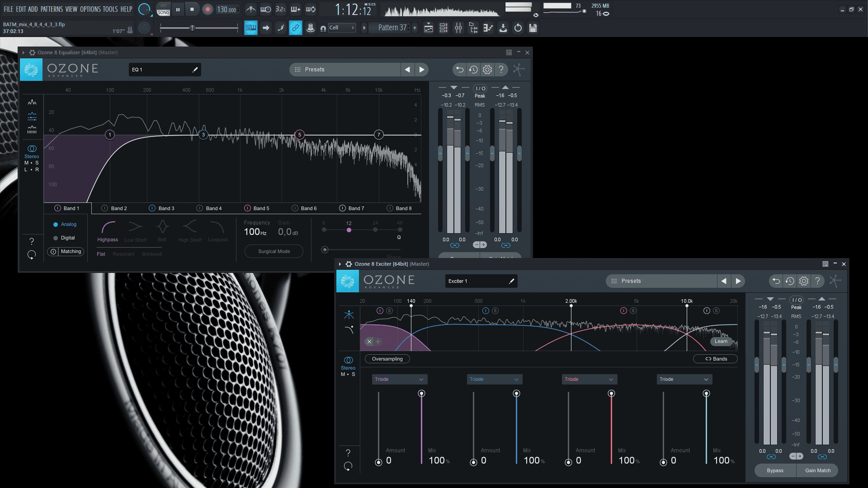The height and width of the screenshot is (488, 868).
Task: Open the OPTIONS menu
Action: [x=90, y=9]
